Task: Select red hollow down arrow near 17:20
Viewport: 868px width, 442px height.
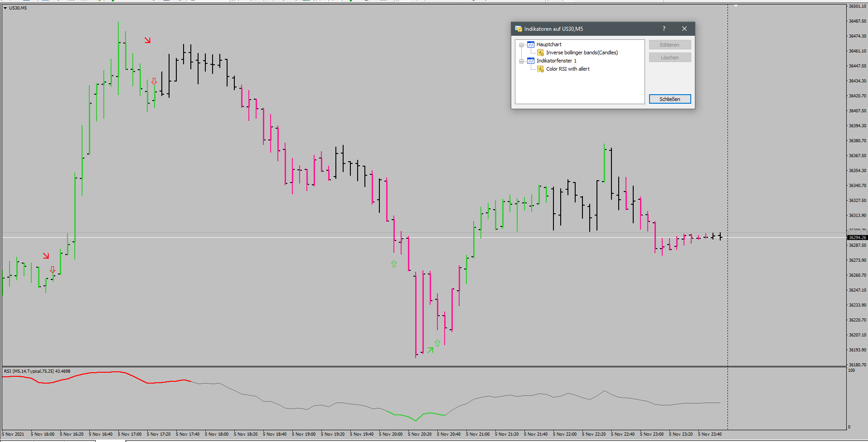Action: click(154, 81)
